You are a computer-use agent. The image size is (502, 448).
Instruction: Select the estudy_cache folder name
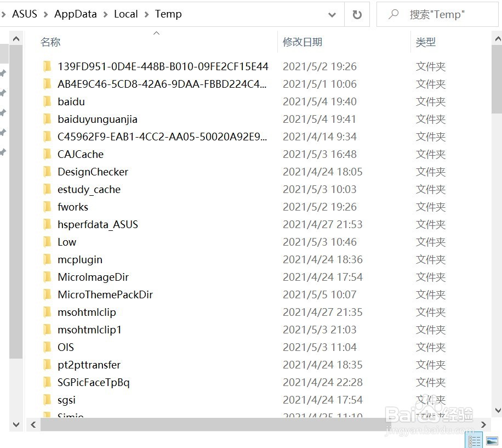pos(89,190)
